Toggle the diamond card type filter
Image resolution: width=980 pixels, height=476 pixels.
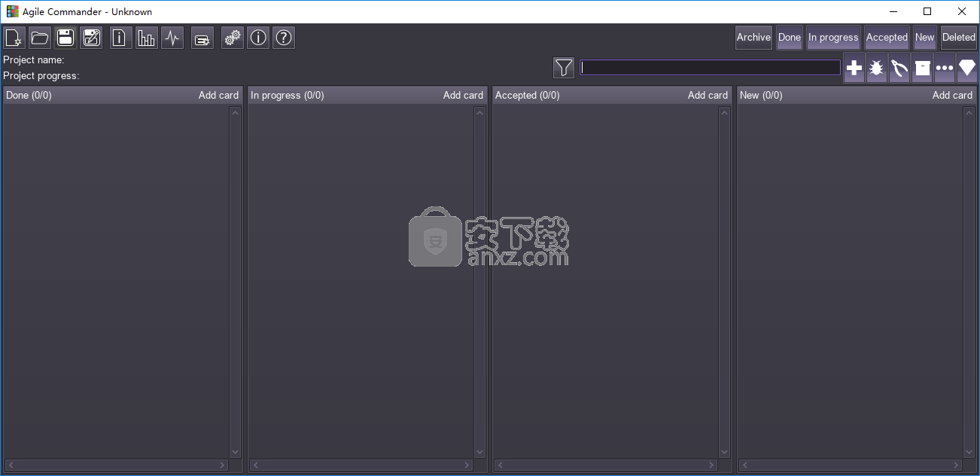click(x=967, y=68)
